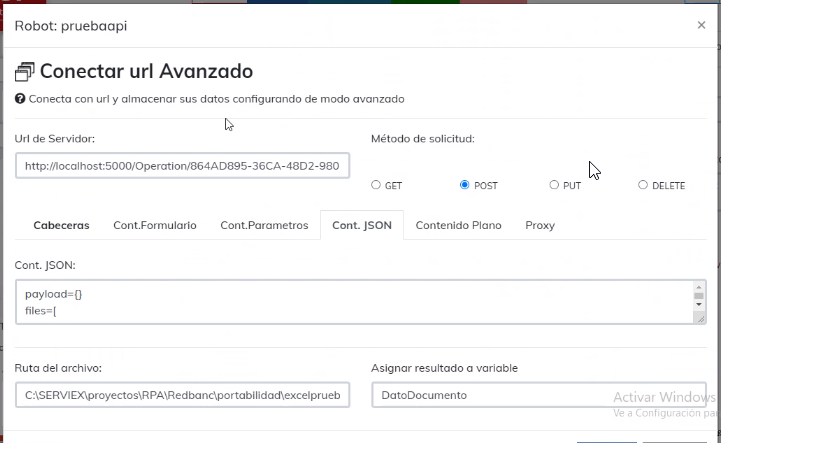Click the Ruta del archivo field
The height and width of the screenshot is (460, 819).
pyautogui.click(x=182, y=395)
